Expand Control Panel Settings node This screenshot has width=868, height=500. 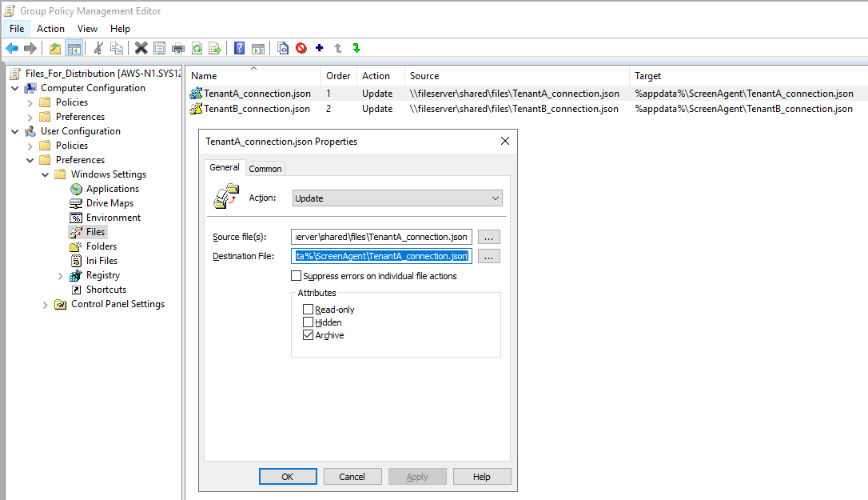pos(46,304)
